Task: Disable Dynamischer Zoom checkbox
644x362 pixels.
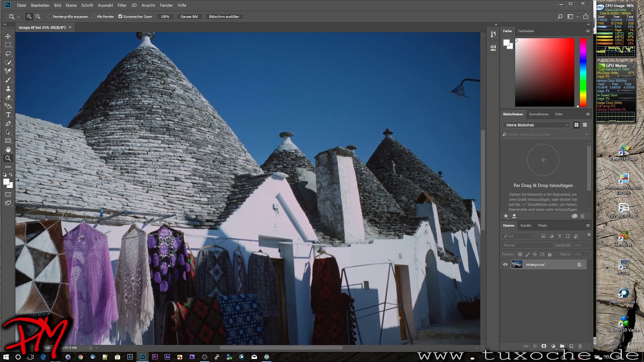Action: point(120,17)
